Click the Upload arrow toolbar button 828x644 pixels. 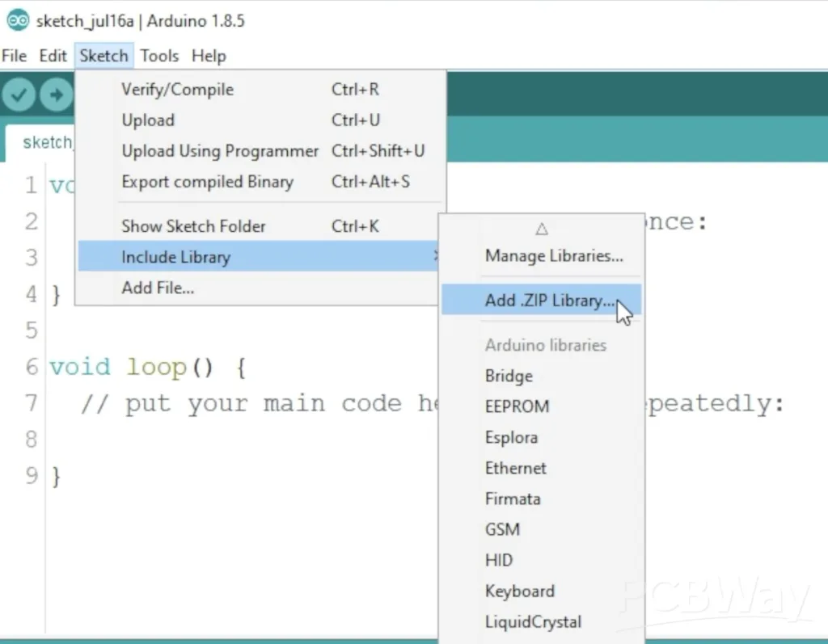pyautogui.click(x=57, y=95)
